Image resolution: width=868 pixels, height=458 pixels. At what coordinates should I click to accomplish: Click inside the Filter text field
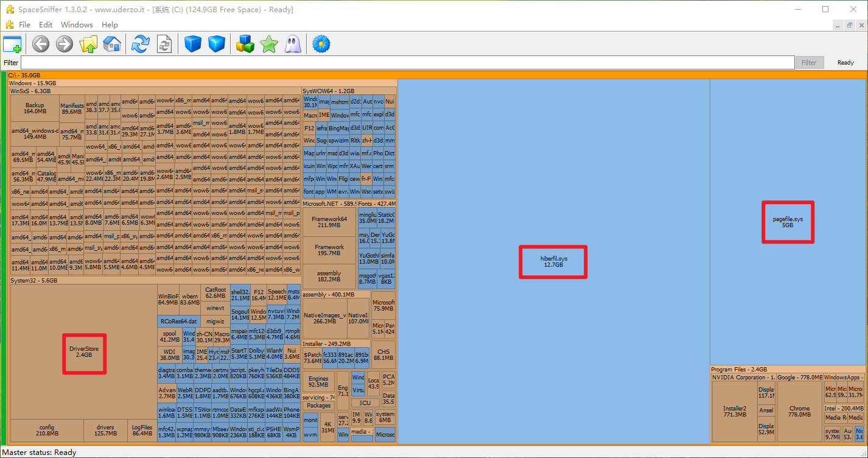(407, 63)
